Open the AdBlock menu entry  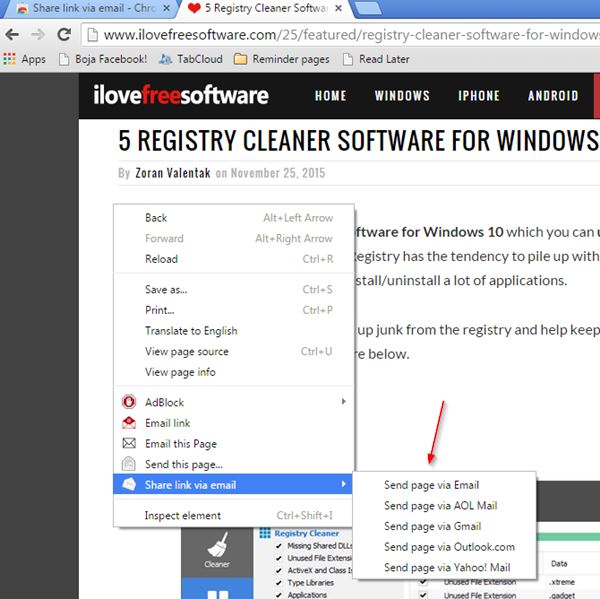[x=233, y=402]
